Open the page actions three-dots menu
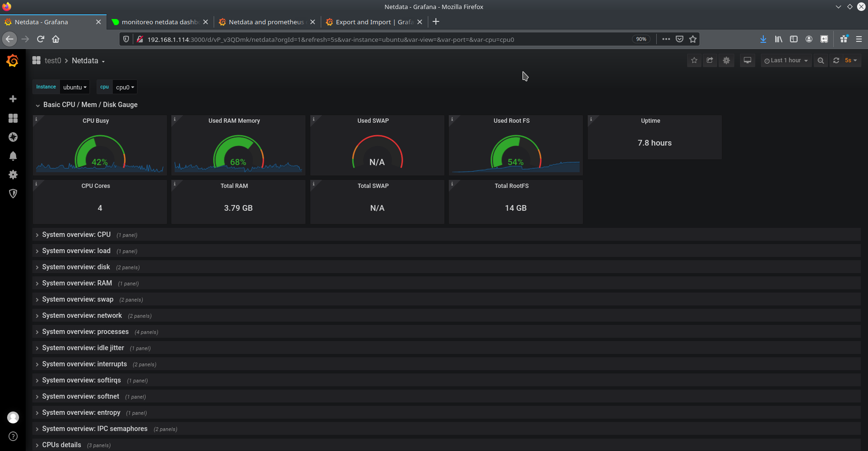The width and height of the screenshot is (868, 451). pyautogui.click(x=666, y=39)
